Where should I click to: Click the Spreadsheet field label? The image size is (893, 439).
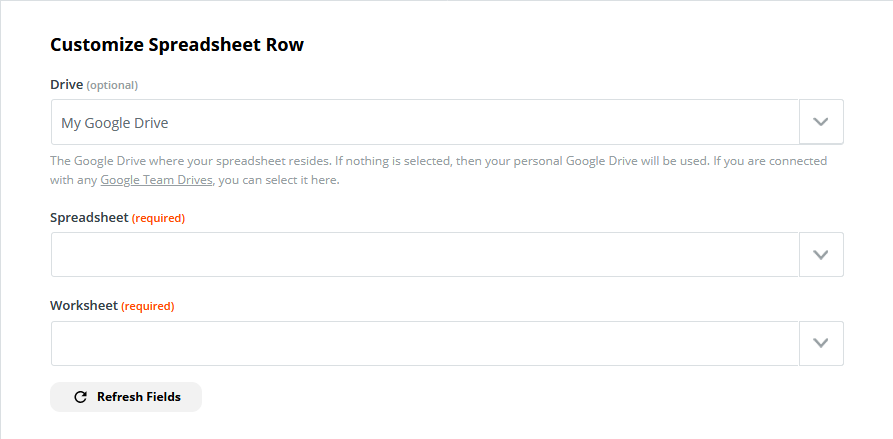tap(89, 218)
